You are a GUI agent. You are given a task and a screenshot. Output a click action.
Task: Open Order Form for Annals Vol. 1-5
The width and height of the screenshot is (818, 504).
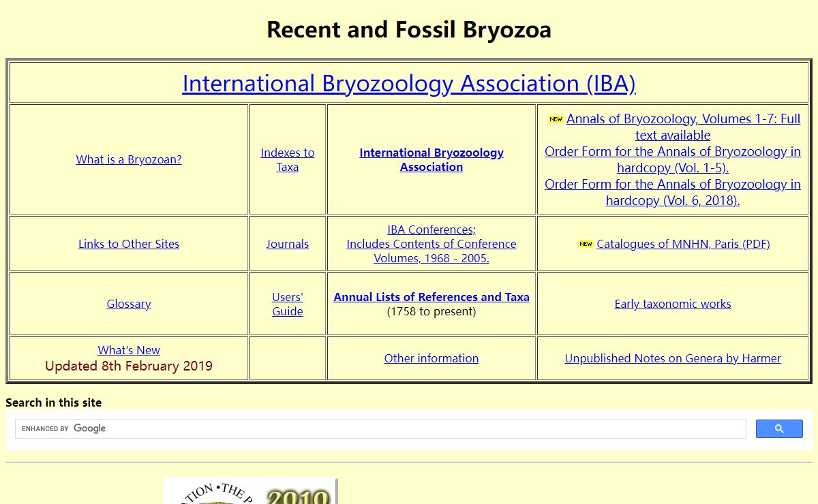pyautogui.click(x=673, y=159)
